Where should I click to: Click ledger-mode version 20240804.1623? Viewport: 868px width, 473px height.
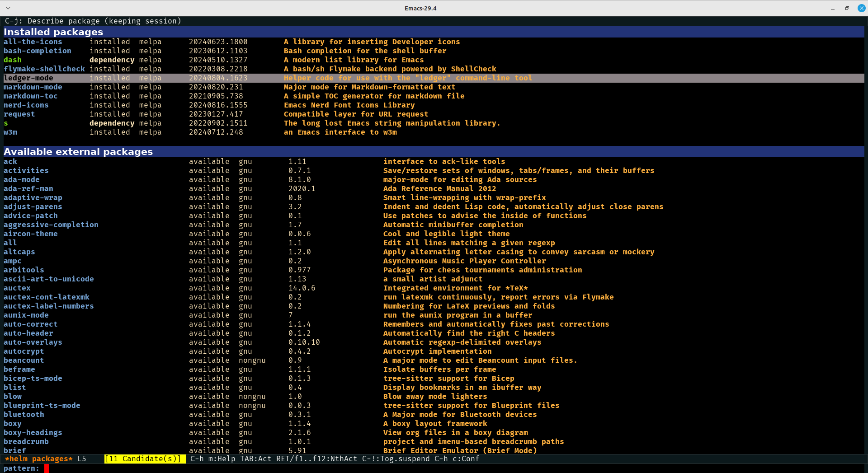click(x=218, y=78)
